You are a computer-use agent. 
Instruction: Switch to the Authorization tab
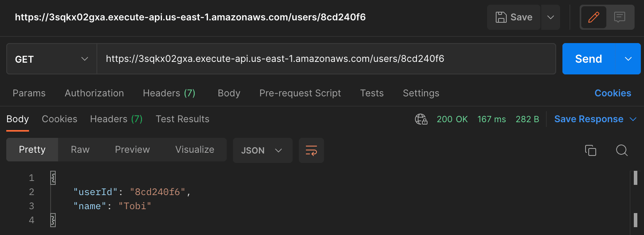[x=94, y=93]
